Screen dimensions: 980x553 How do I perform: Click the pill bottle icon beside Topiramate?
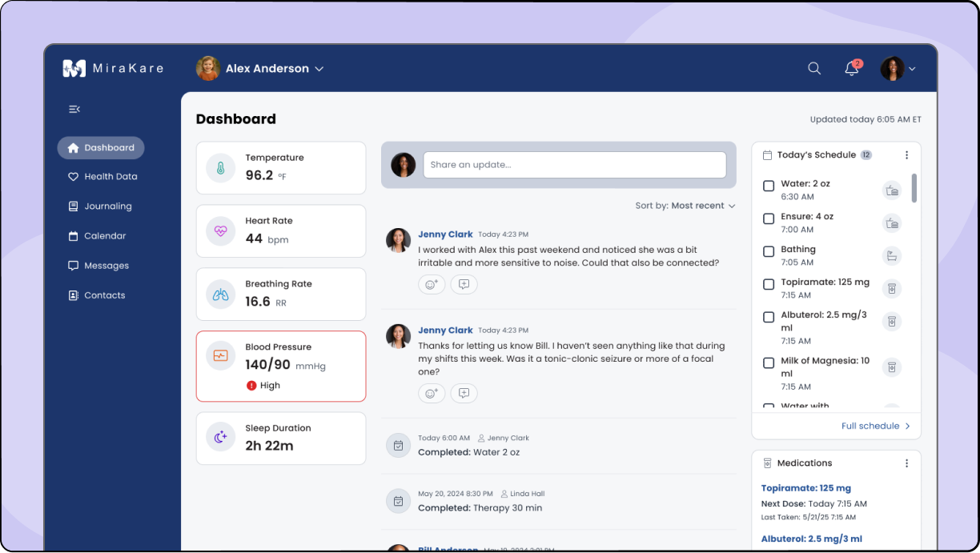[892, 288]
